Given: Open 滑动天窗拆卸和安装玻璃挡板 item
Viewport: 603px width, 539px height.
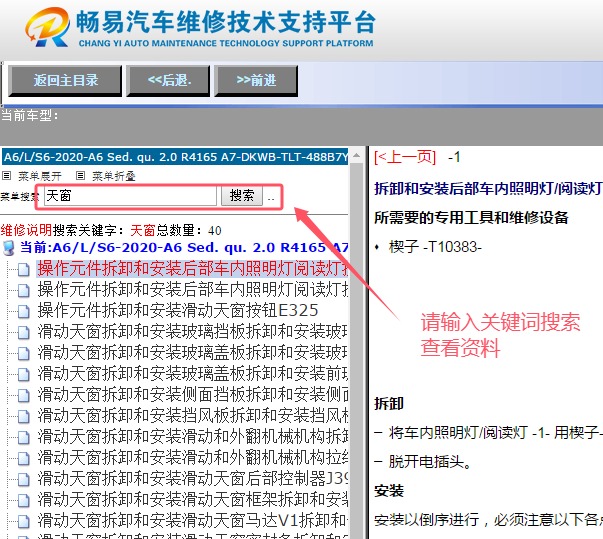Looking at the screenshot, I should pos(193,332).
